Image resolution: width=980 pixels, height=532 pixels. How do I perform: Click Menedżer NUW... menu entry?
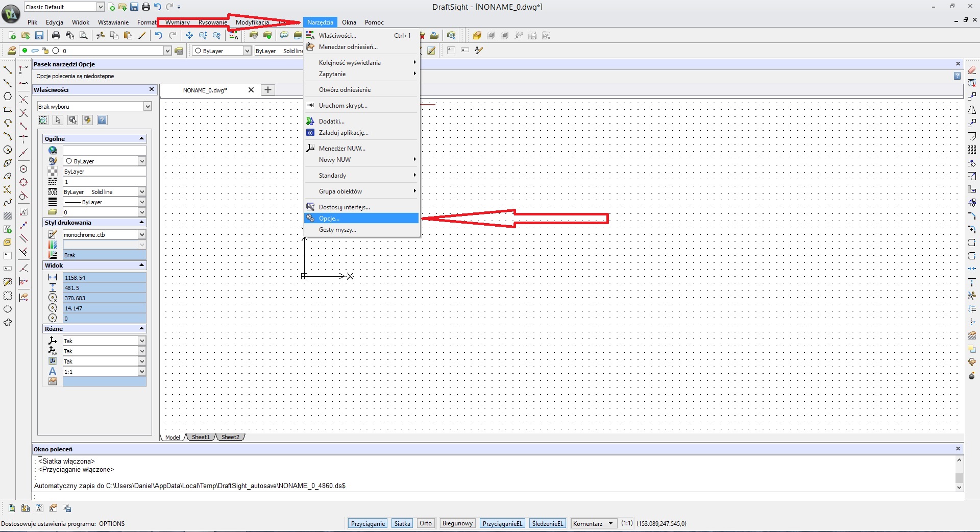(x=362, y=148)
